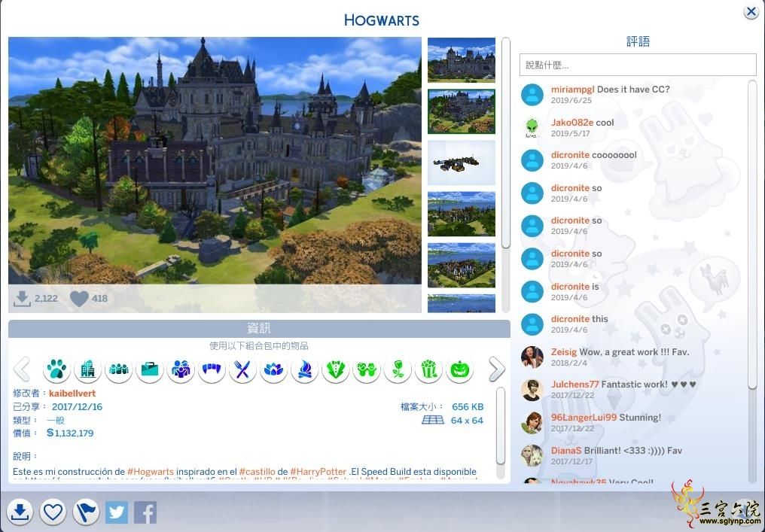
Task: Click the Spa Day lotus pack icon
Action: pos(274,369)
